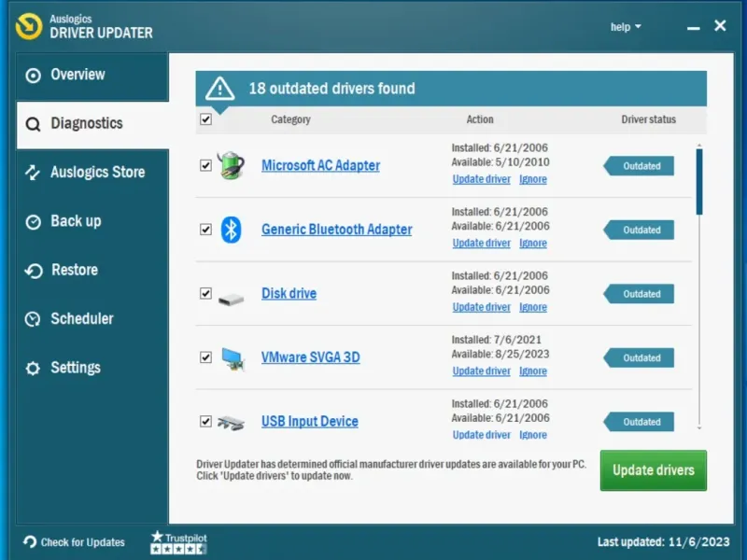Click Update driver for USB Input Device
The width and height of the screenshot is (747, 560).
tap(481, 435)
